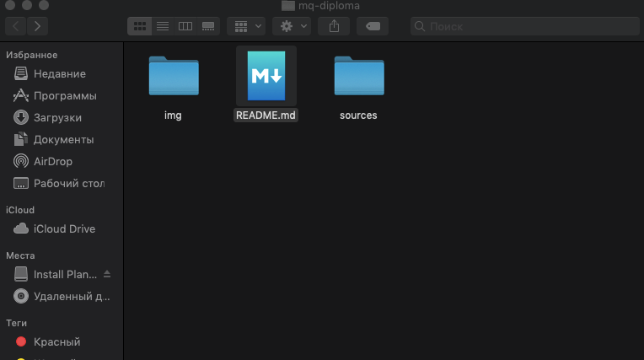Click the mq-diploma window title folder icon
The width and height of the screenshot is (644, 360).
288,6
